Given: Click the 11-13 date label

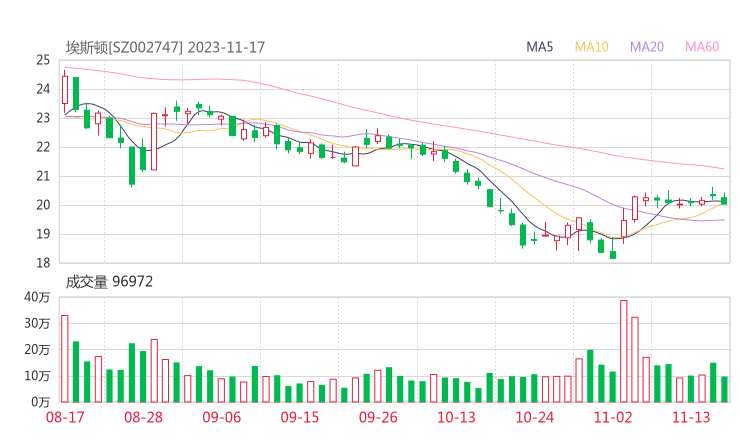Looking at the screenshot, I should coord(691,417).
